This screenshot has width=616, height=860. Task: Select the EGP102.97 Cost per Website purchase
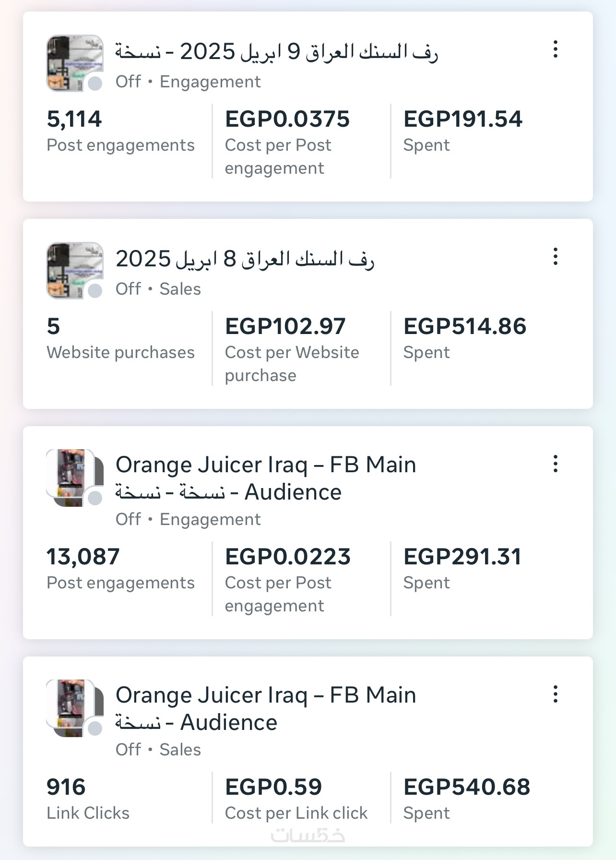(x=285, y=327)
